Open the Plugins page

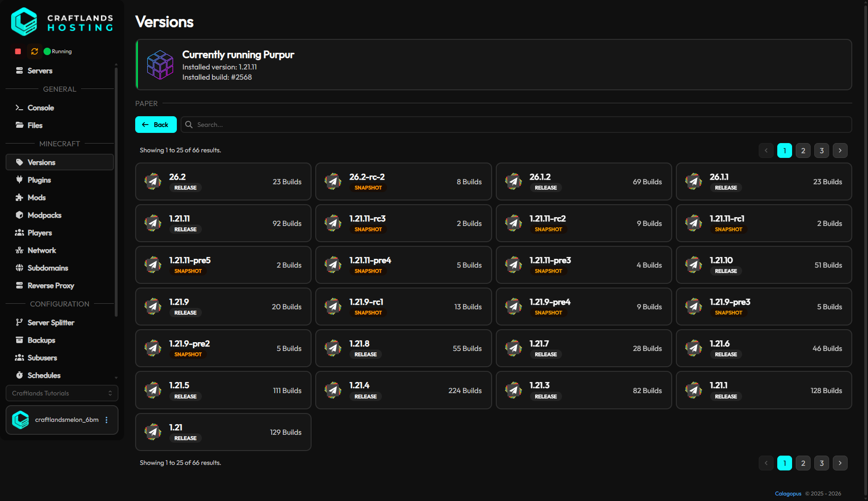[x=60, y=180]
